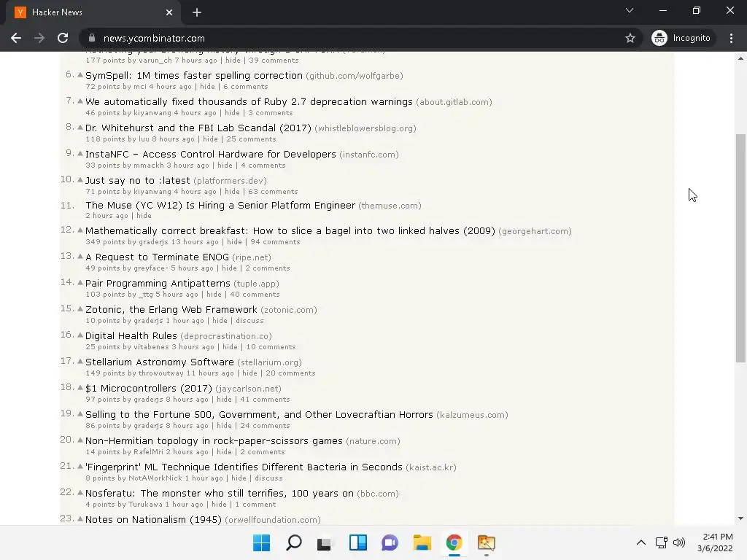Close the Hacker News tab

[x=169, y=12]
